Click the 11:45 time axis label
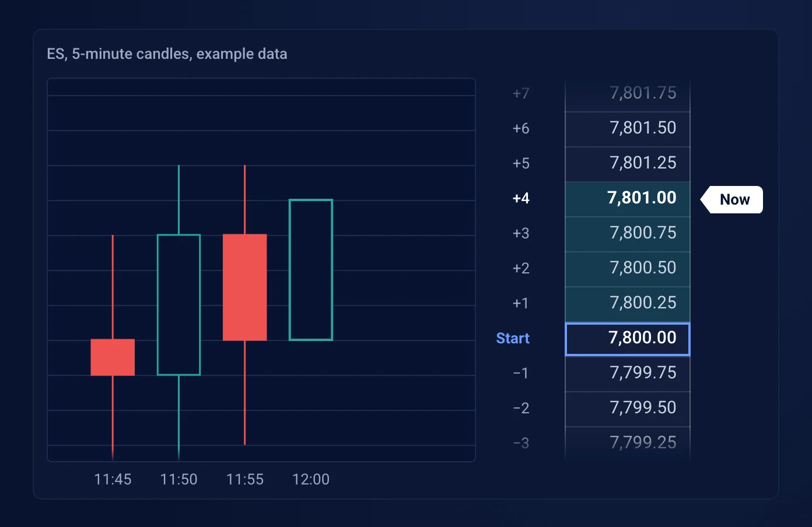This screenshot has height=527, width=812. coord(113,479)
